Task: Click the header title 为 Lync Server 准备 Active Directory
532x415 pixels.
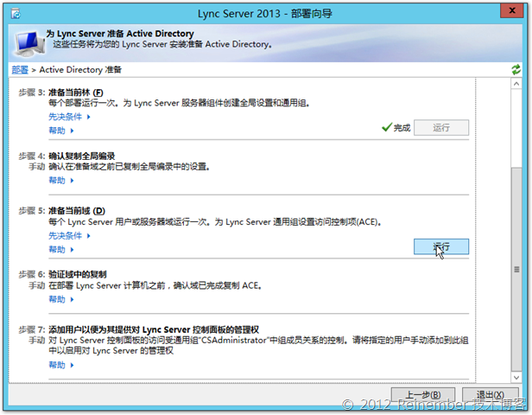Action: (x=120, y=34)
